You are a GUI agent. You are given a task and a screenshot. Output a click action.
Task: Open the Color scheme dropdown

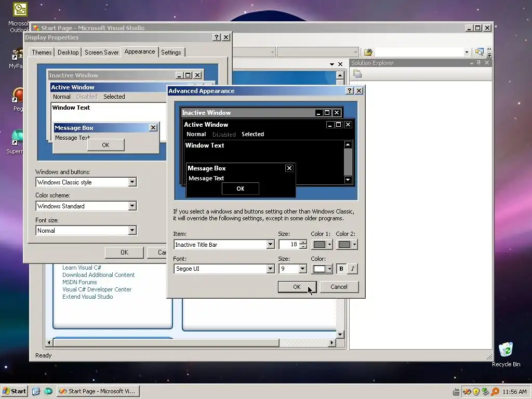[x=132, y=206]
